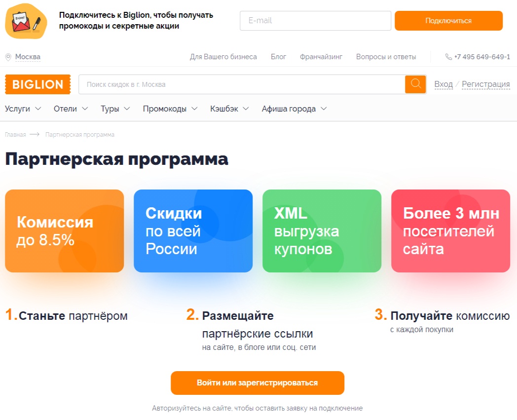Viewport: 517px width, 420px height.
Task: Open the BIGLION logo home link
Action: click(x=37, y=84)
